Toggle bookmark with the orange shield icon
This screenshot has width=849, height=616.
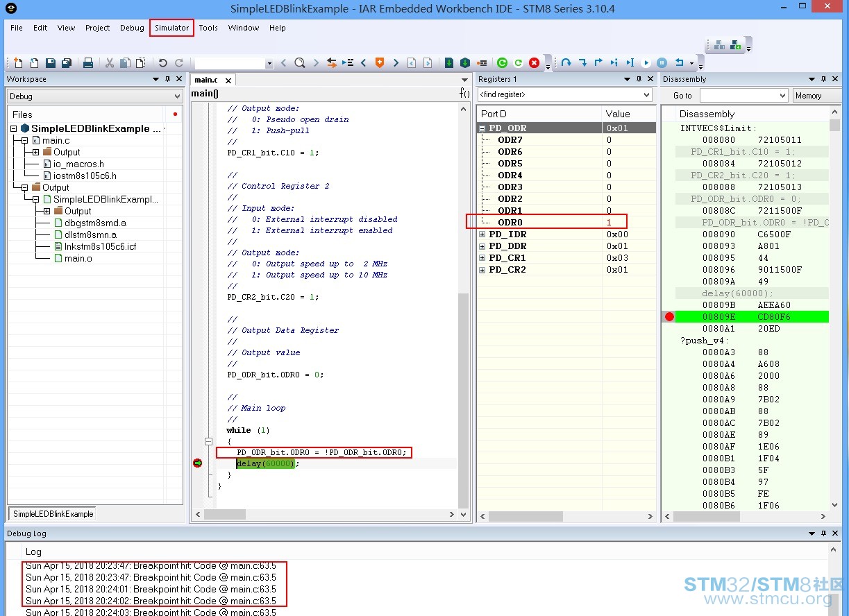pos(380,63)
